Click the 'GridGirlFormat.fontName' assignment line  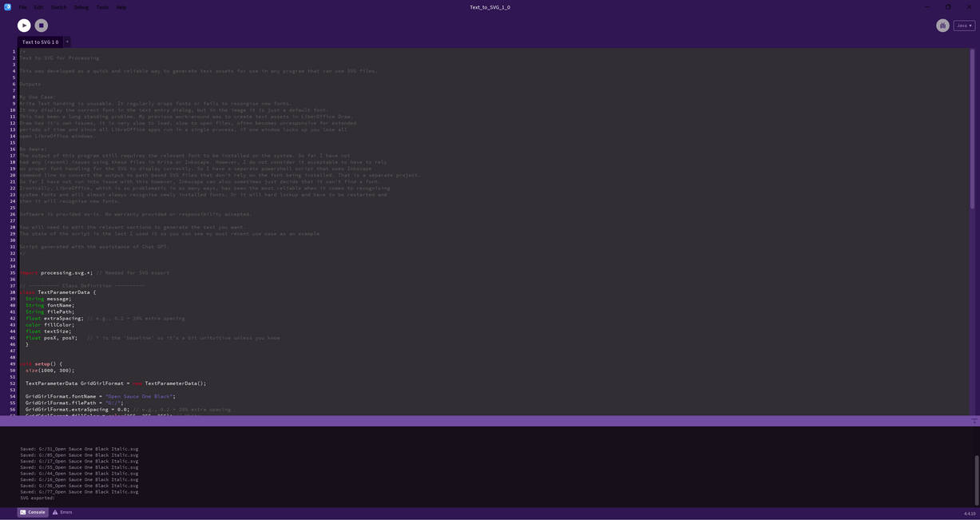[x=100, y=396]
